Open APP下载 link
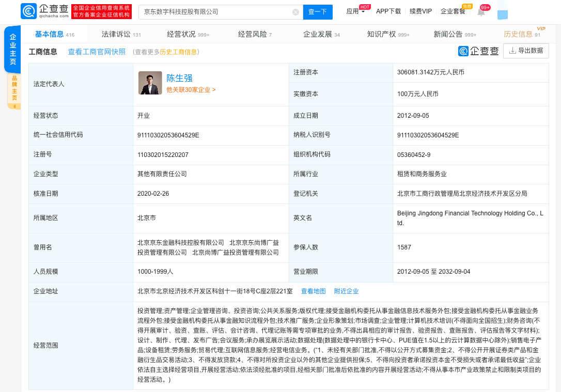Screen dimensions: 561x392 388,11
